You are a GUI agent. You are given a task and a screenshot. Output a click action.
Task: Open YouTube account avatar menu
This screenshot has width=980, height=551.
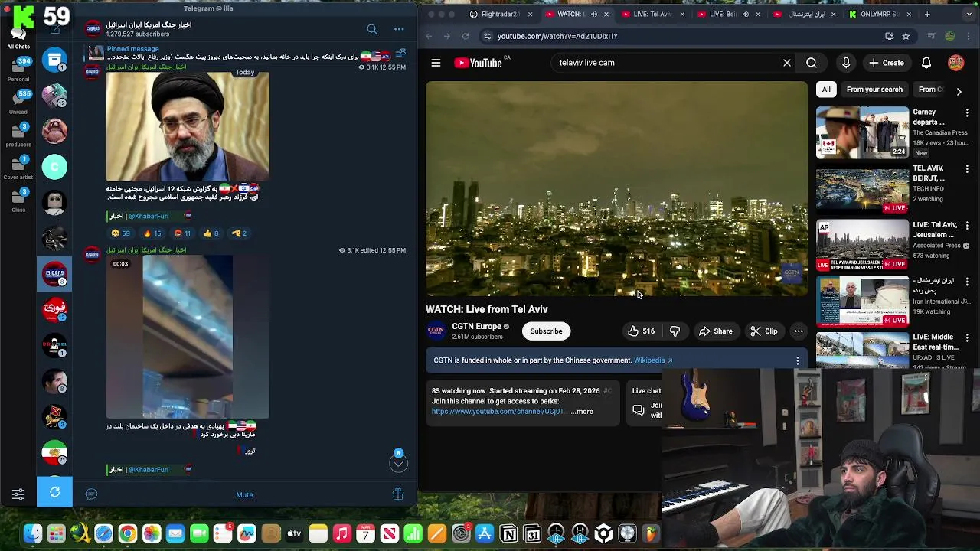pyautogui.click(x=956, y=63)
